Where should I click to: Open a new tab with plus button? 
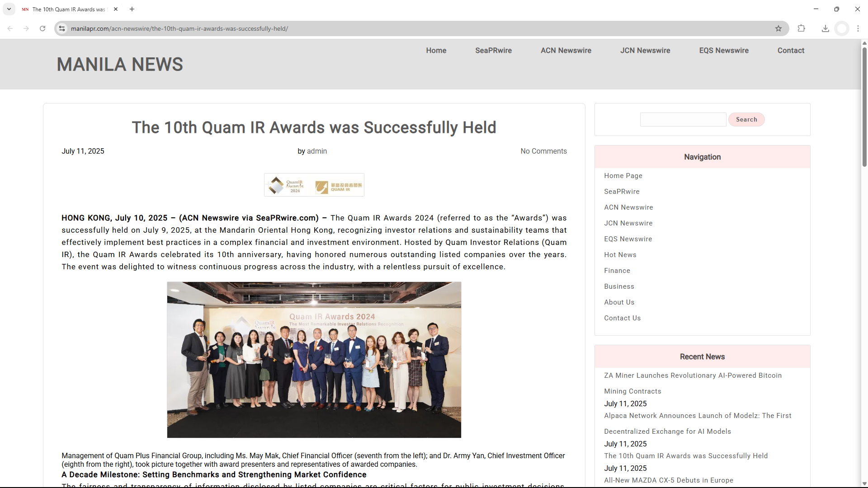pyautogui.click(x=132, y=9)
